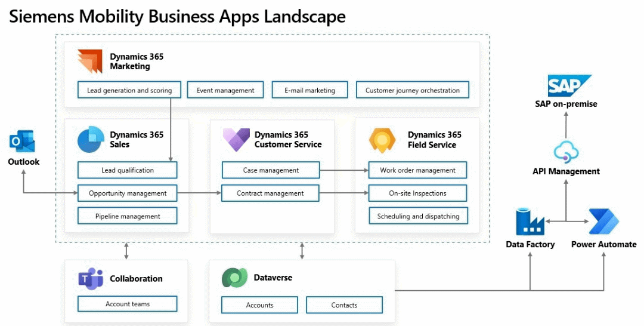Select the E-mail marketing box

pyautogui.click(x=309, y=90)
